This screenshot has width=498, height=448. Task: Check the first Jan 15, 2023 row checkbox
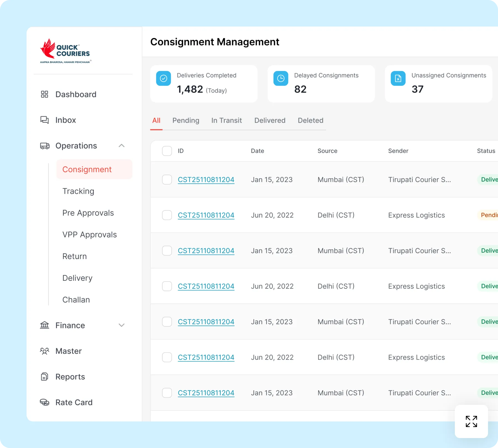point(167,179)
